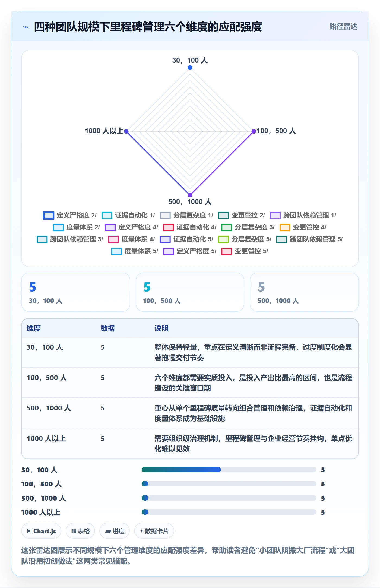Click the 分层复杂度 3/ legend swatch
Viewport: 380px width, 588px height.
pyautogui.click(x=227, y=227)
